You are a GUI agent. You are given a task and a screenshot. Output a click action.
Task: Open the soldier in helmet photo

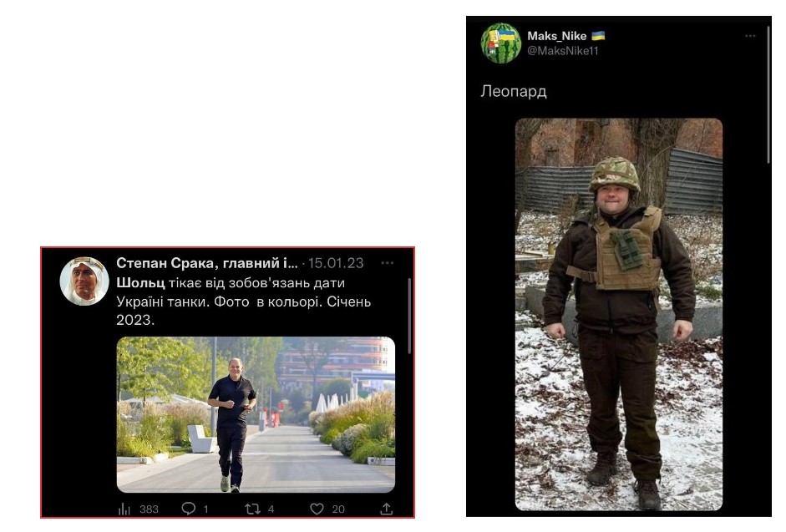pos(619,314)
